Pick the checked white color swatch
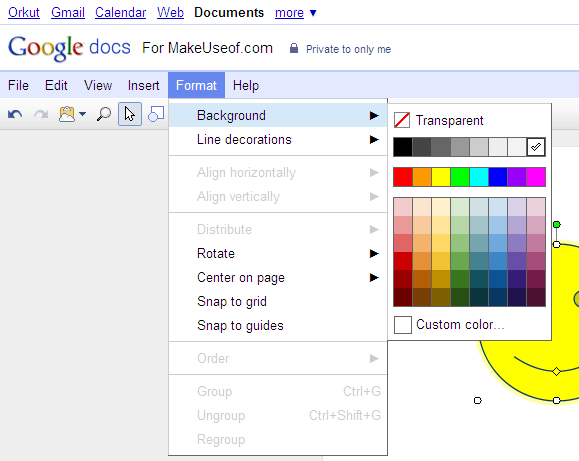Image resolution: width=579 pixels, height=461 pixels. 536,147
